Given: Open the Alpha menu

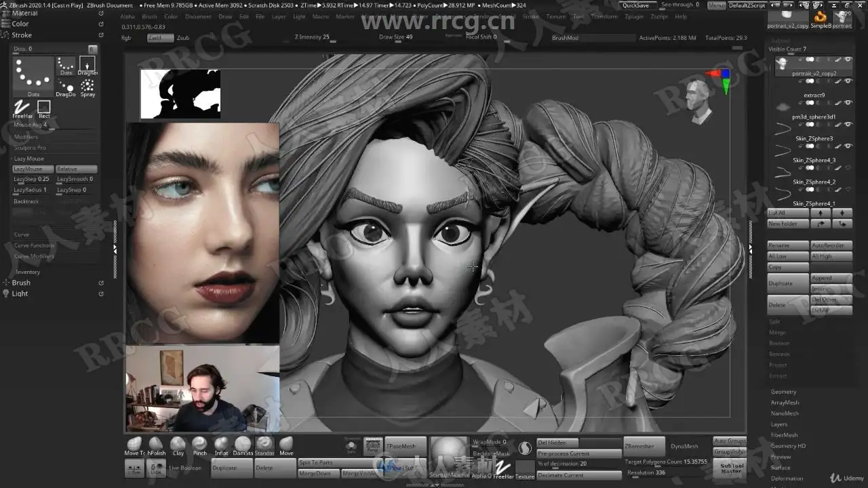Looking at the screenshot, I should pos(127,16).
